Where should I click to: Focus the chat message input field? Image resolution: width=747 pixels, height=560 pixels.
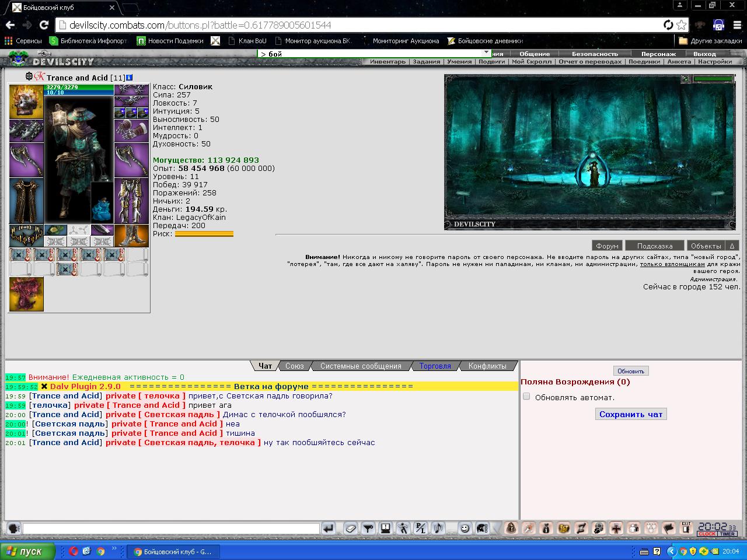171,528
